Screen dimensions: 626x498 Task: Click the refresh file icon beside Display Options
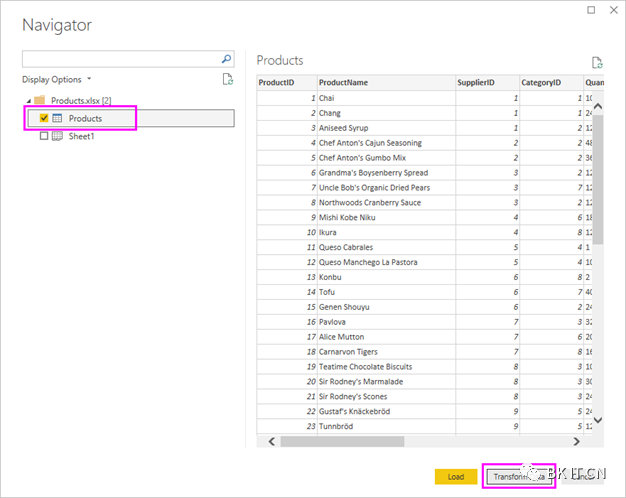(x=228, y=79)
